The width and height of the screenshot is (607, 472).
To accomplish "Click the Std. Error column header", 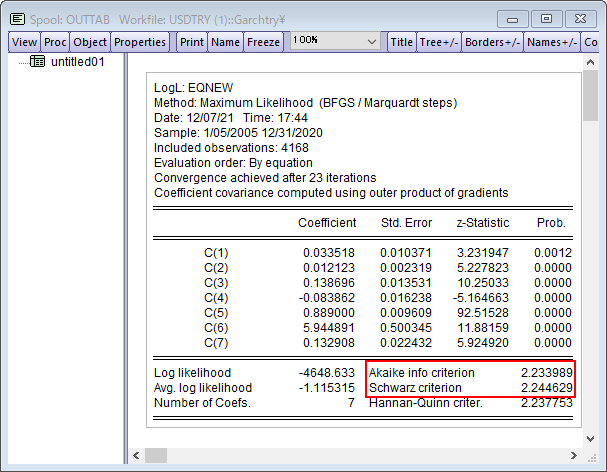I will tap(406, 223).
